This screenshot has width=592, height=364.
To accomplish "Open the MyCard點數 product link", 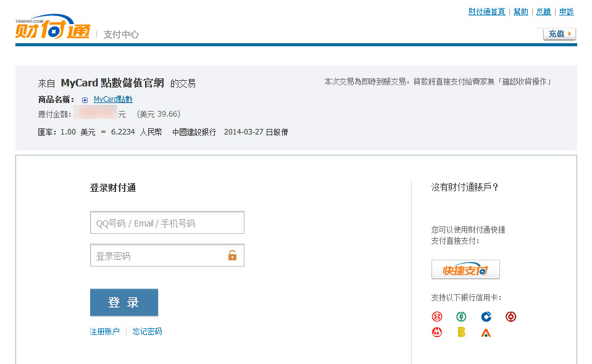I will 113,99.
